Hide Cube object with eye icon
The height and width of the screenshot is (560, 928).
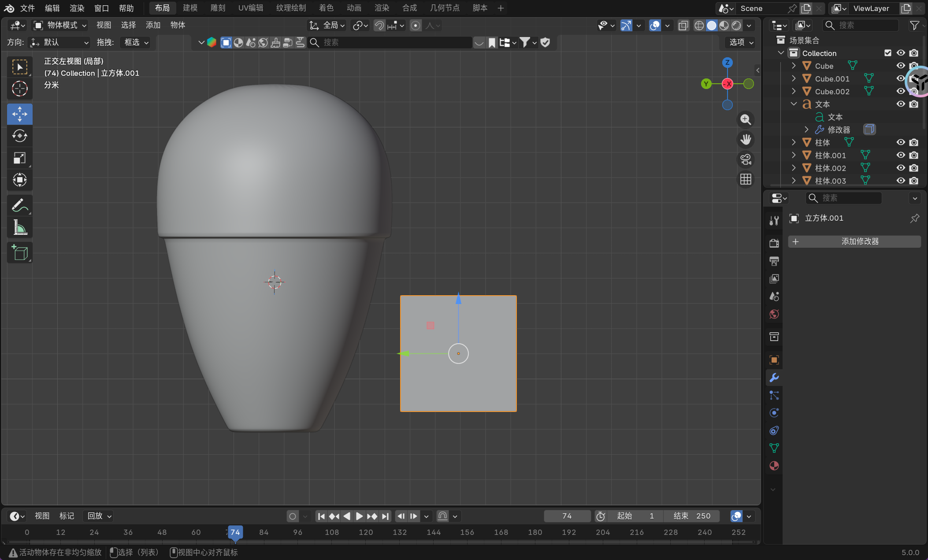tap(901, 66)
